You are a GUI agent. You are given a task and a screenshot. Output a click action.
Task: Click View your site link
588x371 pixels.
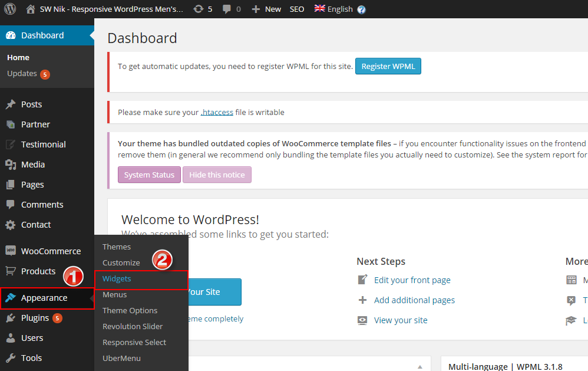pos(401,320)
